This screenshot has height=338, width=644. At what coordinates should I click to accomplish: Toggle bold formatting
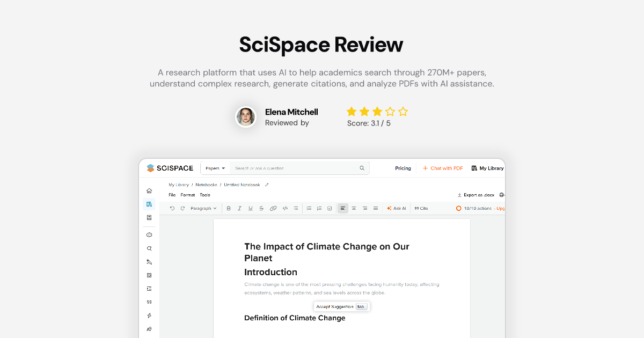tap(229, 208)
